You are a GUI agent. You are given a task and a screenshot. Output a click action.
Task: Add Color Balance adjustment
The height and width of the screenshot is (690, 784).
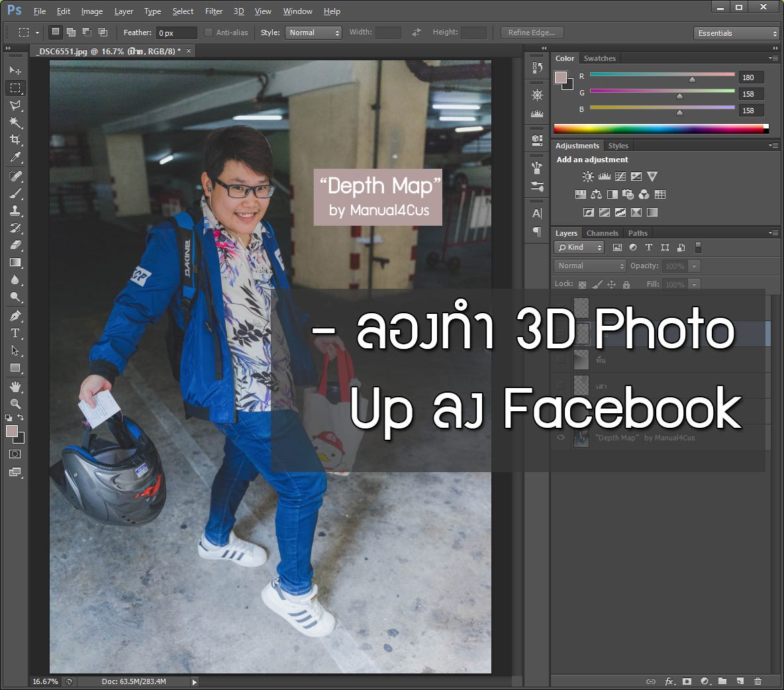pos(596,195)
